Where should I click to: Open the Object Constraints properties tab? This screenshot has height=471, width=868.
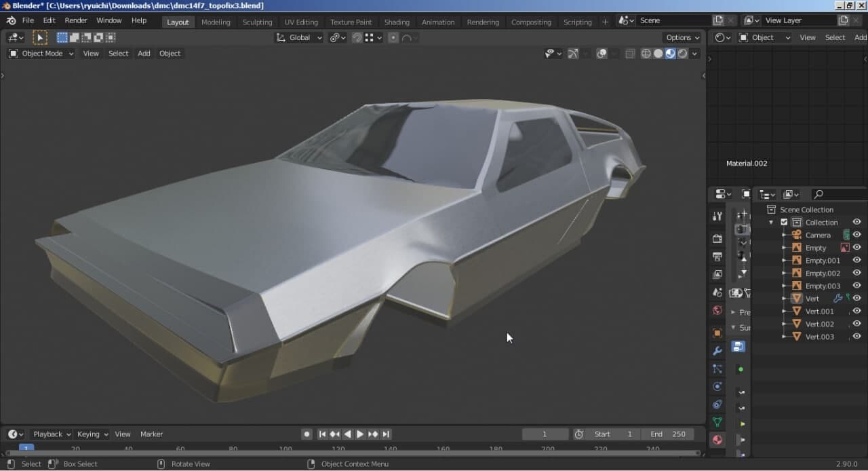[x=717, y=404]
